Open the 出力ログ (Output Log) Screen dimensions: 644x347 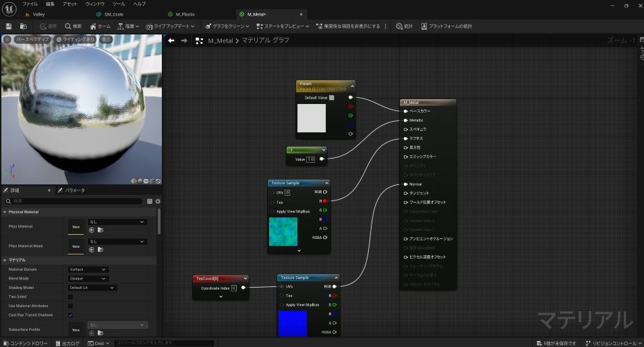point(67,344)
